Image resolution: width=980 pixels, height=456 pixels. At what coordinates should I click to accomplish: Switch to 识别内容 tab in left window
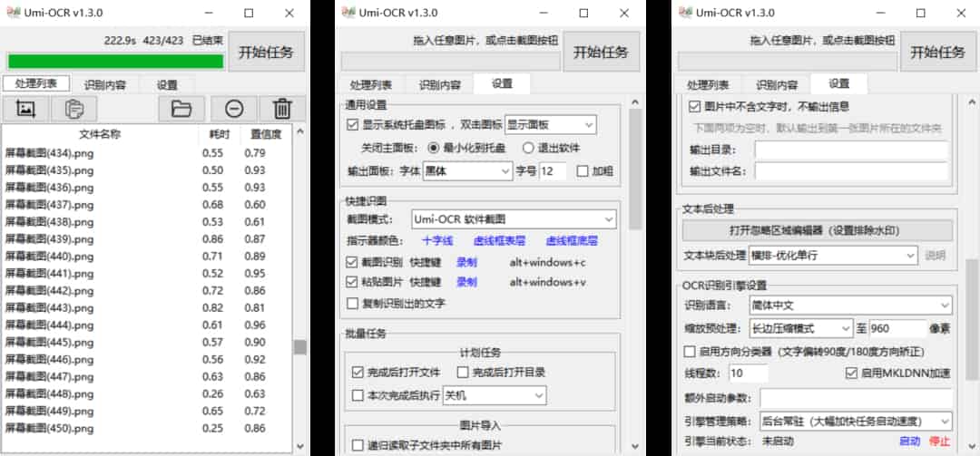point(104,85)
